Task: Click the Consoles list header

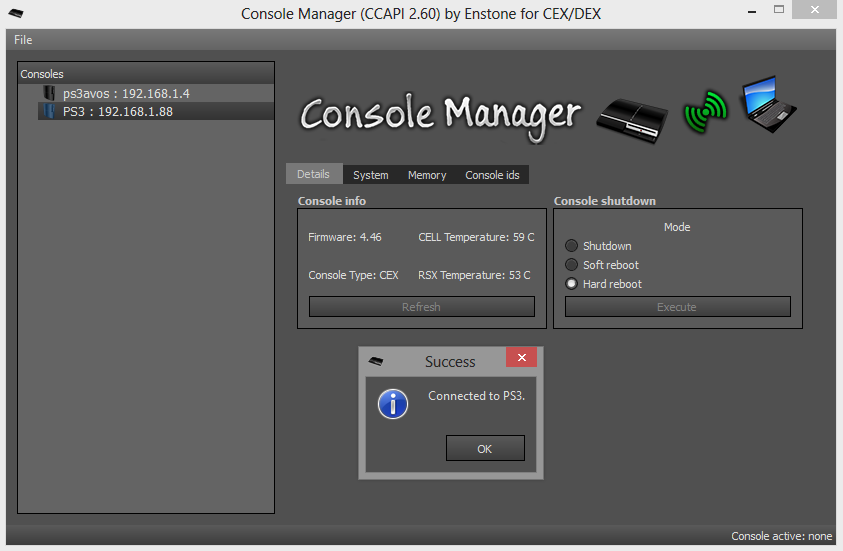Action: [x=146, y=74]
